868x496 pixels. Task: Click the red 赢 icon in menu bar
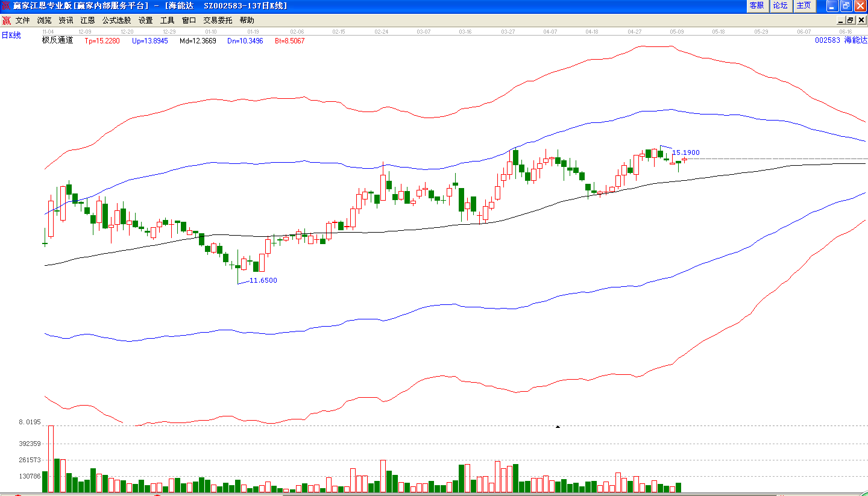coord(7,20)
